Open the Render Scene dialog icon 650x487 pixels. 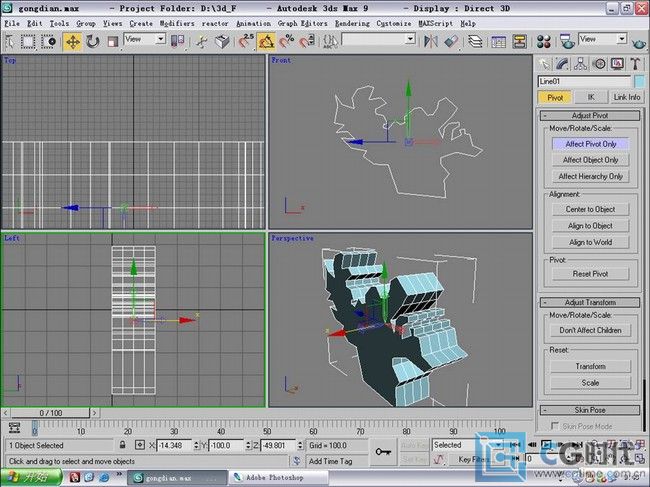click(x=566, y=42)
